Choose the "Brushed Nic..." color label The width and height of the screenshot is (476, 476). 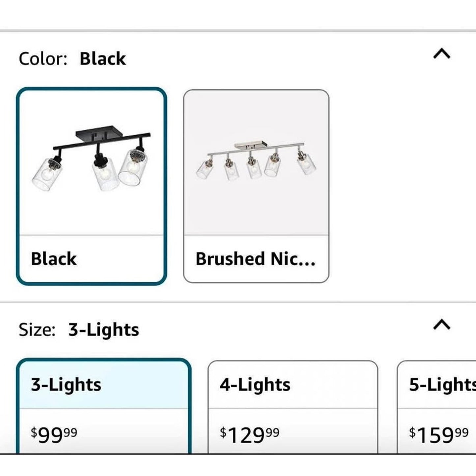click(x=256, y=259)
